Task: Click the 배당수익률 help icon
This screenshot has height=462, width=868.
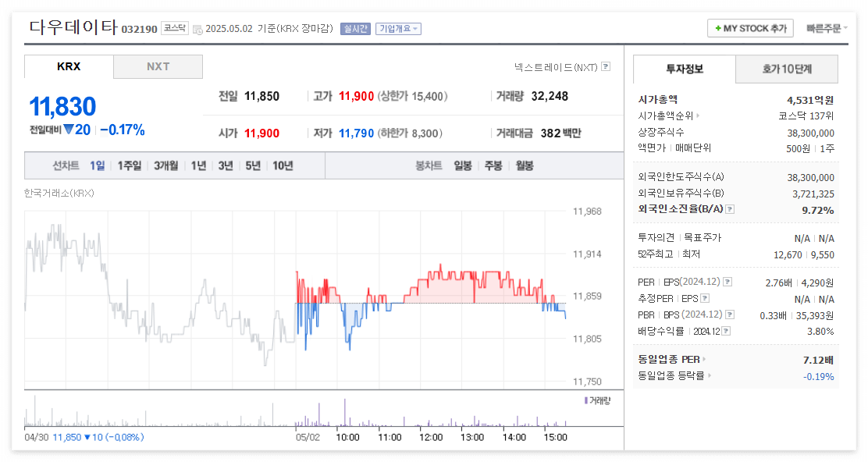Action: 726,330
